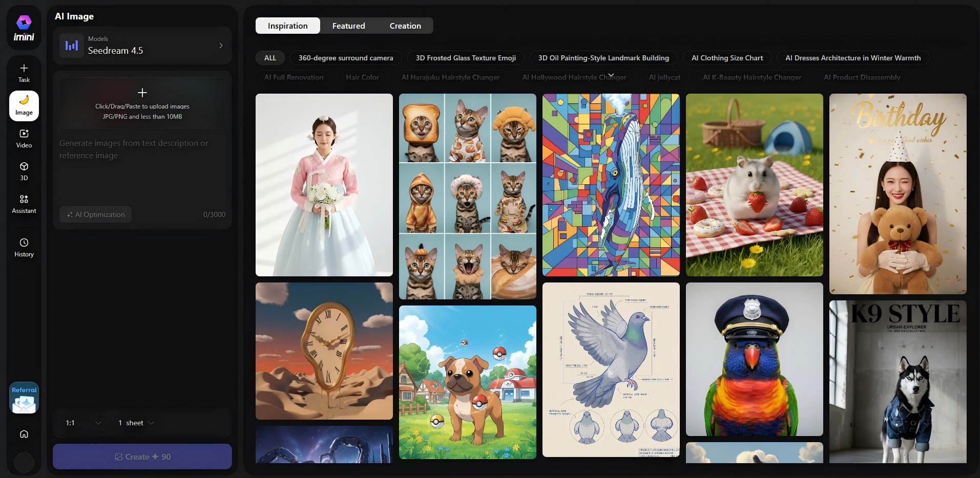980x478 pixels.
Task: Click the AI Clothing Size Chart filter
Action: [727, 58]
